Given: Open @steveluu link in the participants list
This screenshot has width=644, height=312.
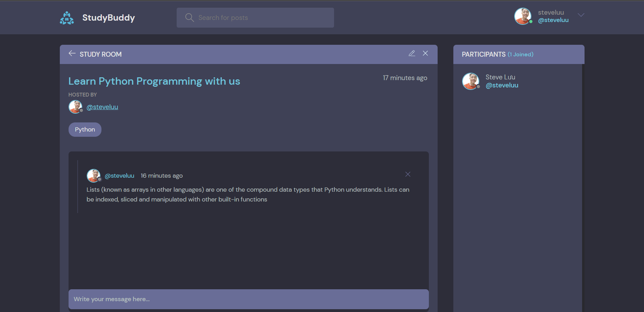Looking at the screenshot, I should (502, 85).
